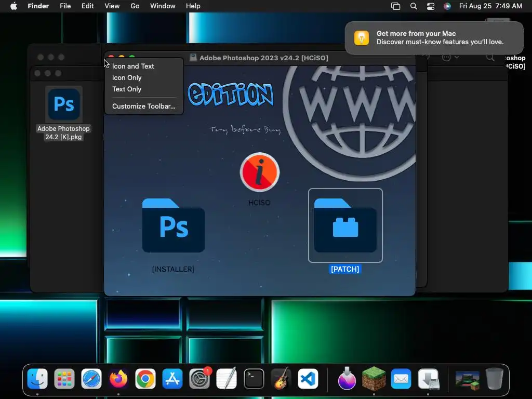Open TextEdit from the Dock
532x399 pixels.
(227, 379)
